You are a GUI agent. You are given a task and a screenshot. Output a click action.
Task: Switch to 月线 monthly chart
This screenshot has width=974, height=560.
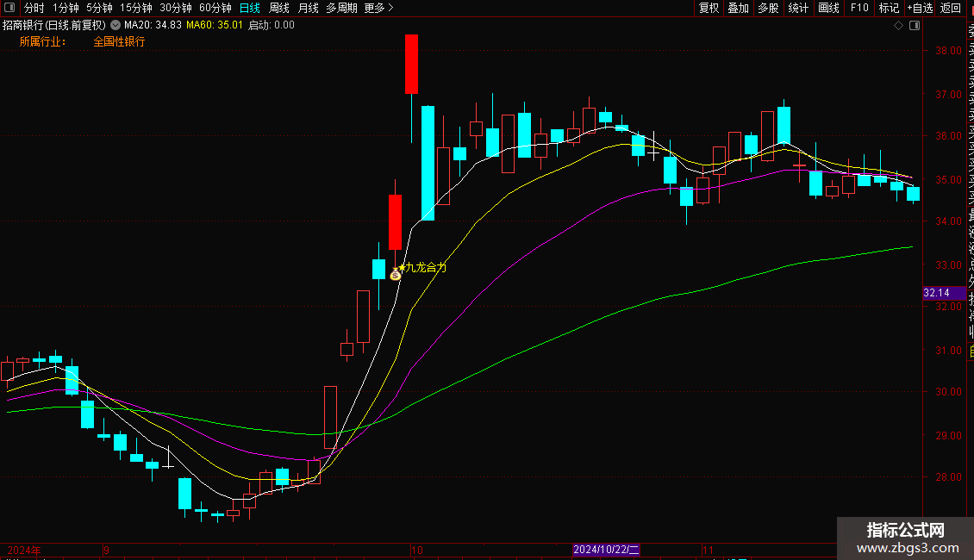[x=308, y=8]
